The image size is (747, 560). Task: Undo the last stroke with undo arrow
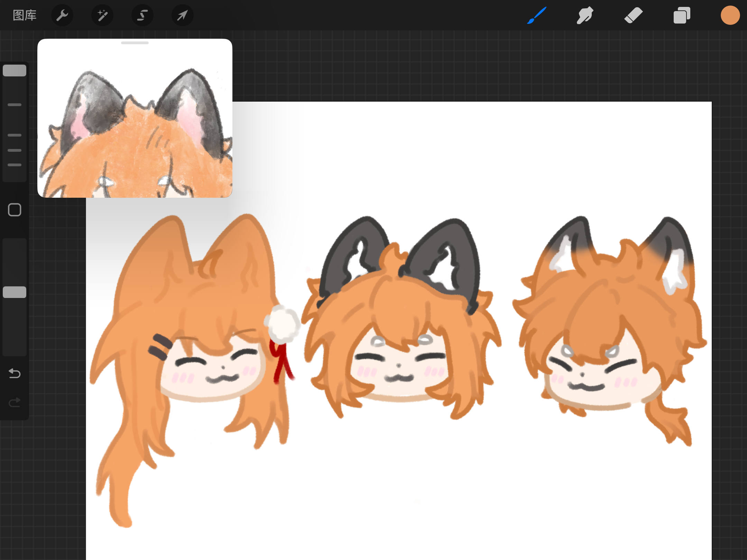[x=15, y=373]
